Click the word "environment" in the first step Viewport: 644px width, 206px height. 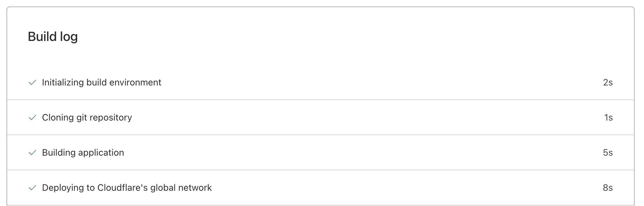135,83
